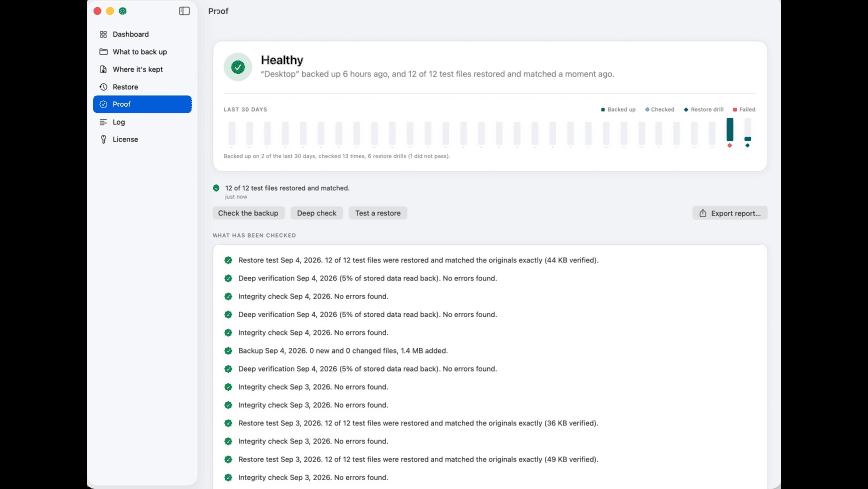The image size is (868, 489).
Task: Select Restore in the sidebar
Action: tap(142, 87)
